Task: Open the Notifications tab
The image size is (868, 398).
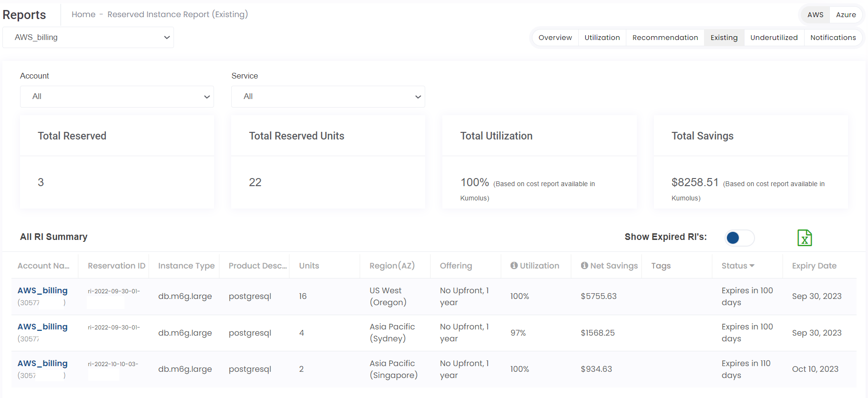Action: click(x=833, y=38)
